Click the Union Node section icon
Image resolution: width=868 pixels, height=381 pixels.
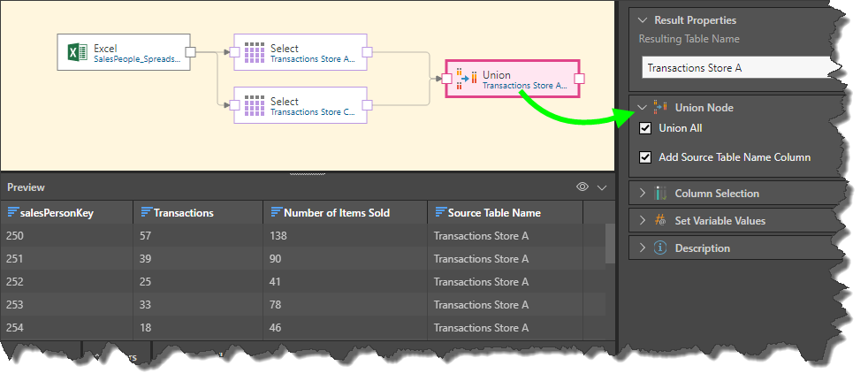[659, 108]
